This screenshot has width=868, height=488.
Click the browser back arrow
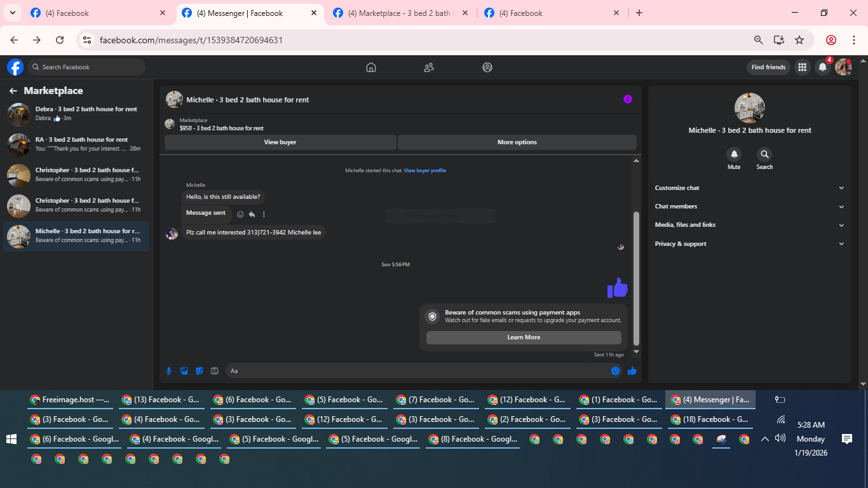(x=14, y=40)
